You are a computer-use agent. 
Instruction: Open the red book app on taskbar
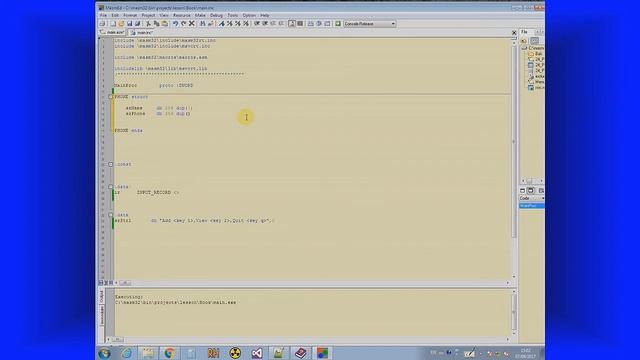point(300,353)
